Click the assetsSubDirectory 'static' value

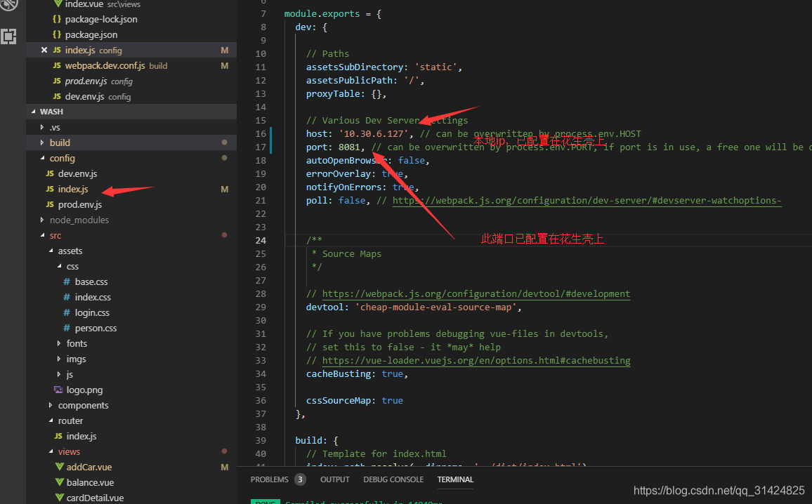(436, 67)
